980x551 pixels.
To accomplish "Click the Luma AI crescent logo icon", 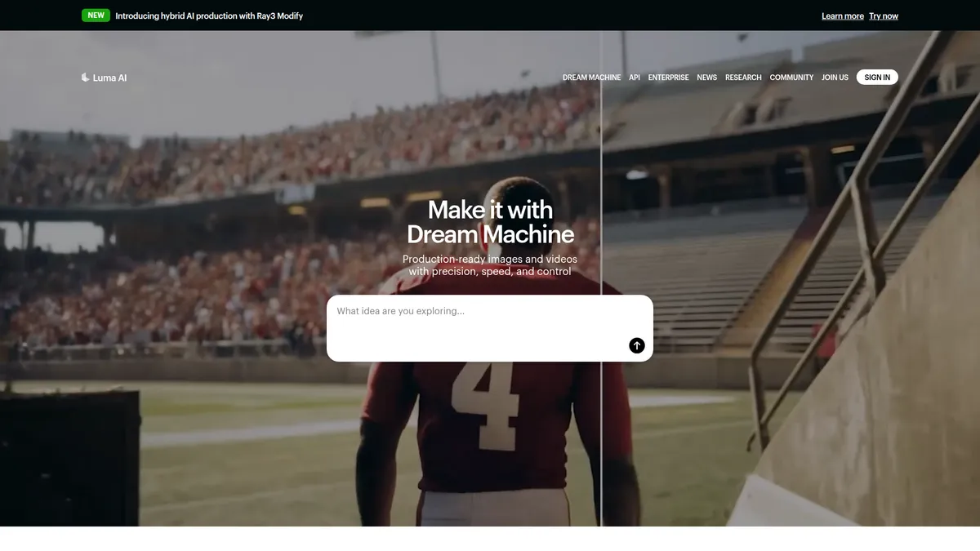I will tap(85, 78).
